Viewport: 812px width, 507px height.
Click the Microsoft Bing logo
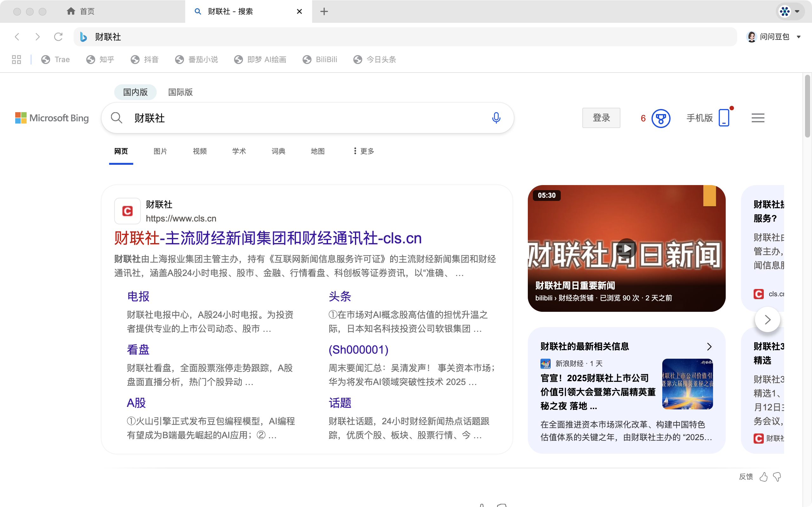tap(52, 118)
